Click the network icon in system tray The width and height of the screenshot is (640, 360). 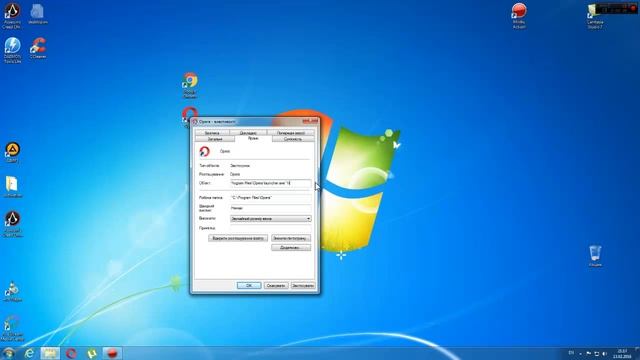click(596, 353)
